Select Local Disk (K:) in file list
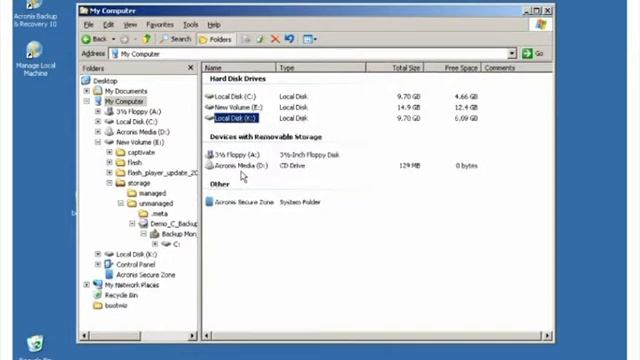Viewport: 640px width, 360px height. (236, 118)
